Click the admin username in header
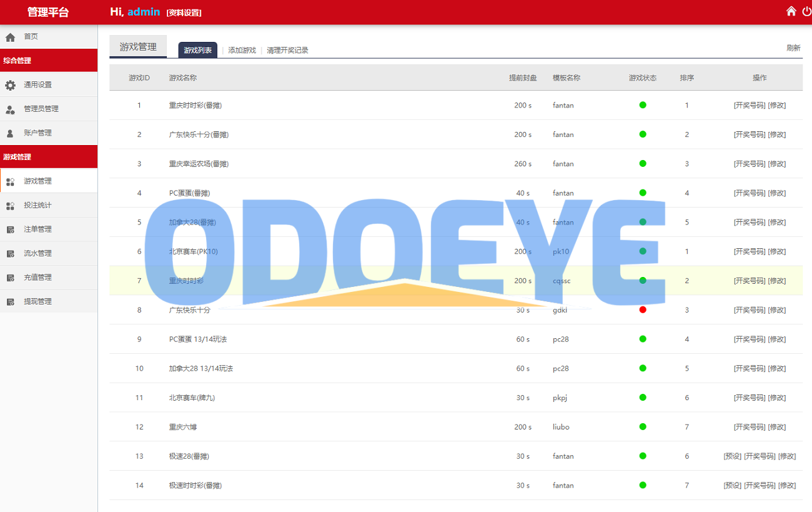This screenshot has width=812, height=512. pyautogui.click(x=144, y=12)
